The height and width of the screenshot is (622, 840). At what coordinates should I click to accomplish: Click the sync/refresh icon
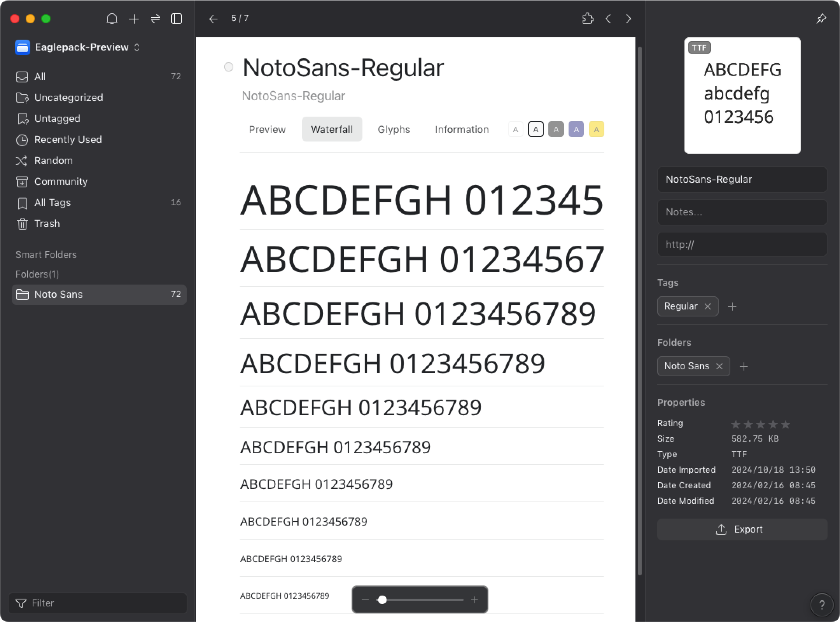pyautogui.click(x=156, y=19)
